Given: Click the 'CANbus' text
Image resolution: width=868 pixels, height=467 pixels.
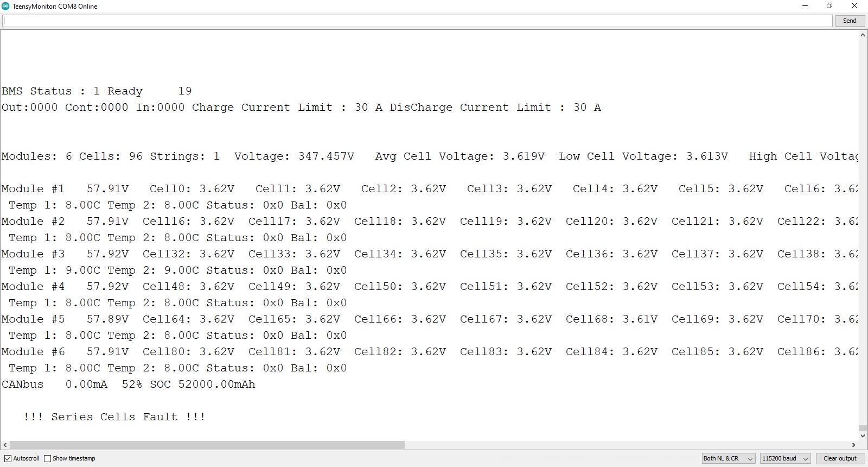Looking at the screenshot, I should pos(23,384).
